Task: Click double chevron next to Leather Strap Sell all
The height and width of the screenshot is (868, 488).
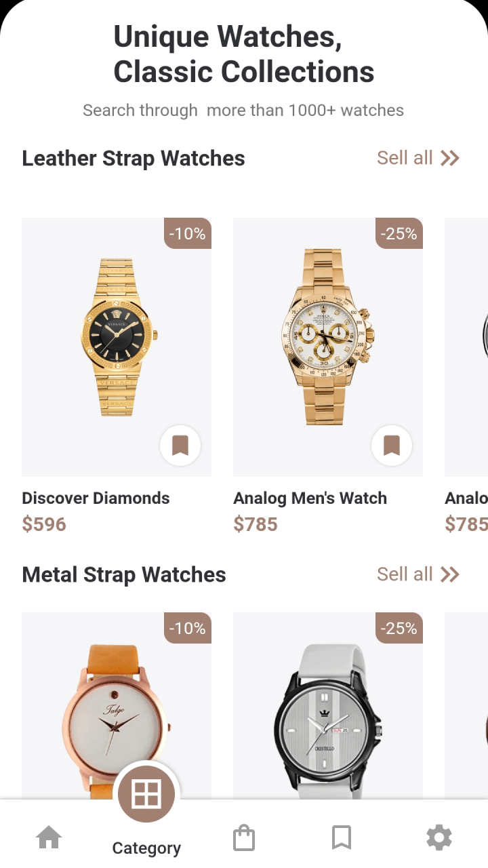Action: click(x=450, y=158)
